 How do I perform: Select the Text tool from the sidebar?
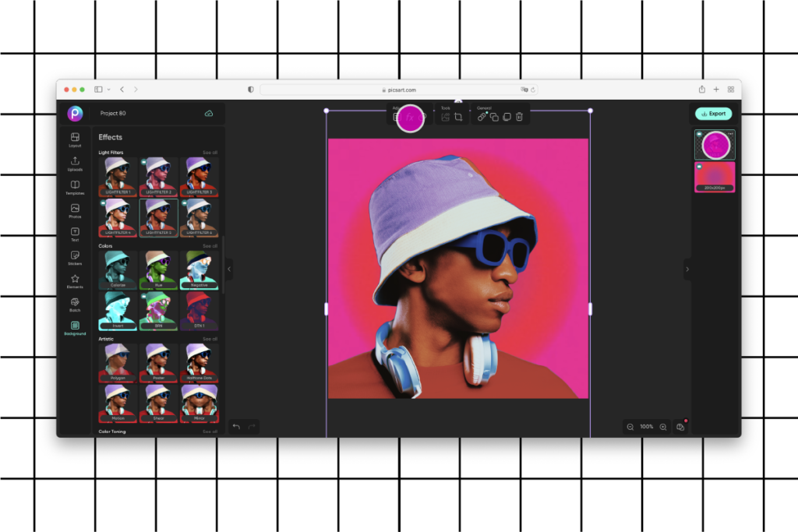click(75, 234)
